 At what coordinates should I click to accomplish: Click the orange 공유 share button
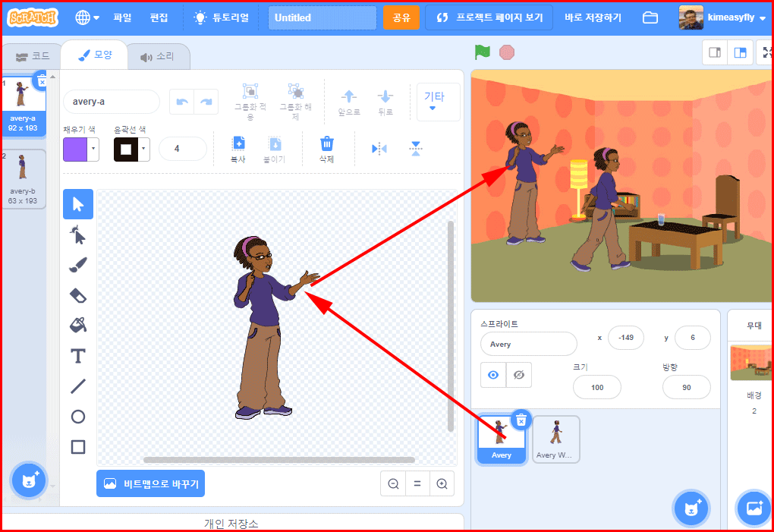point(401,17)
